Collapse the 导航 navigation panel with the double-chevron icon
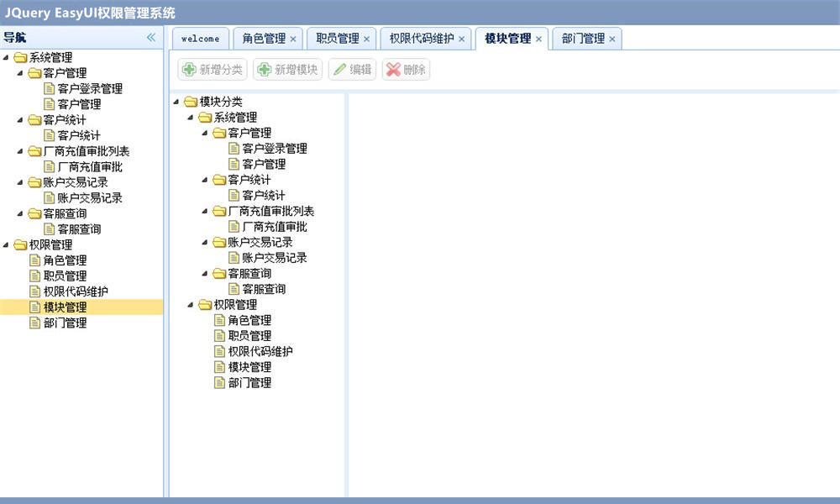840x504 pixels. pyautogui.click(x=151, y=37)
